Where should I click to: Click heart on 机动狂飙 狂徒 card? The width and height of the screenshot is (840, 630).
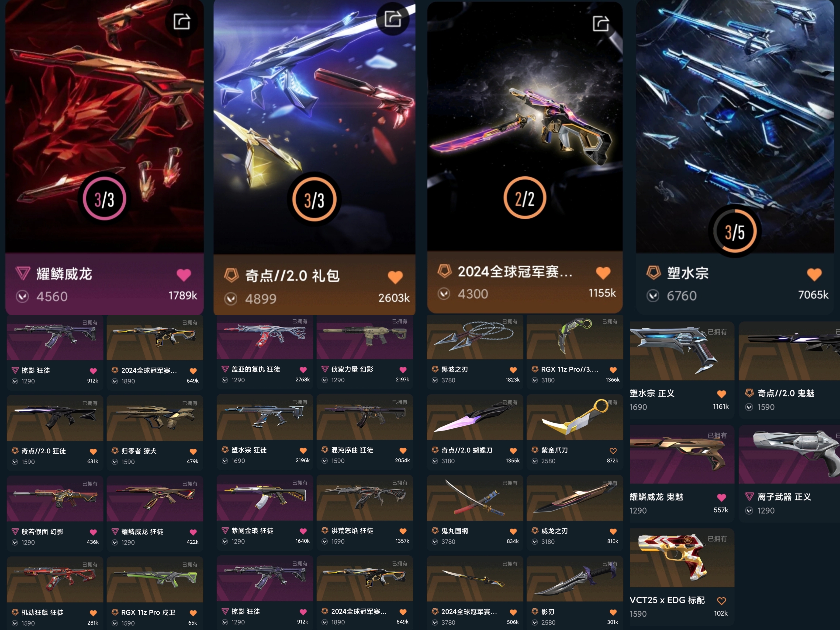(x=93, y=613)
